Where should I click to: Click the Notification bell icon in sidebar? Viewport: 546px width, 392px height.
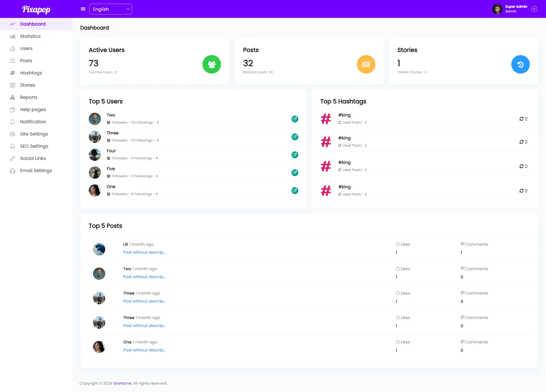13,122
